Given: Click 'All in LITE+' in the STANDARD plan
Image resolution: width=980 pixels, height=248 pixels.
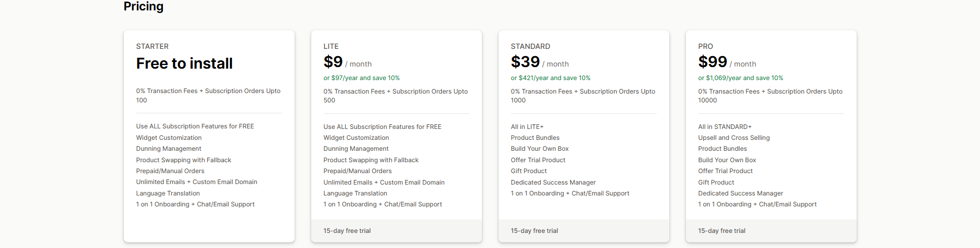Looking at the screenshot, I should point(527,127).
